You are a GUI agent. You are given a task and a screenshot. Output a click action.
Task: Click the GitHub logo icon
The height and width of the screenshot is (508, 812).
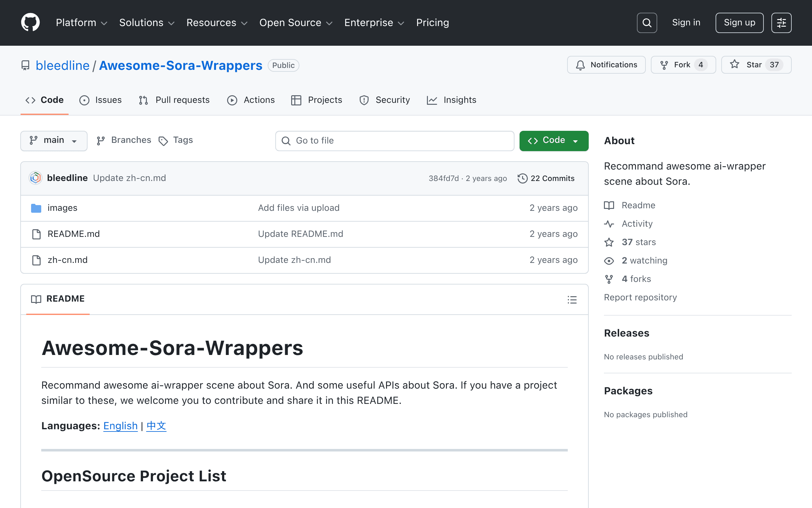(x=30, y=23)
